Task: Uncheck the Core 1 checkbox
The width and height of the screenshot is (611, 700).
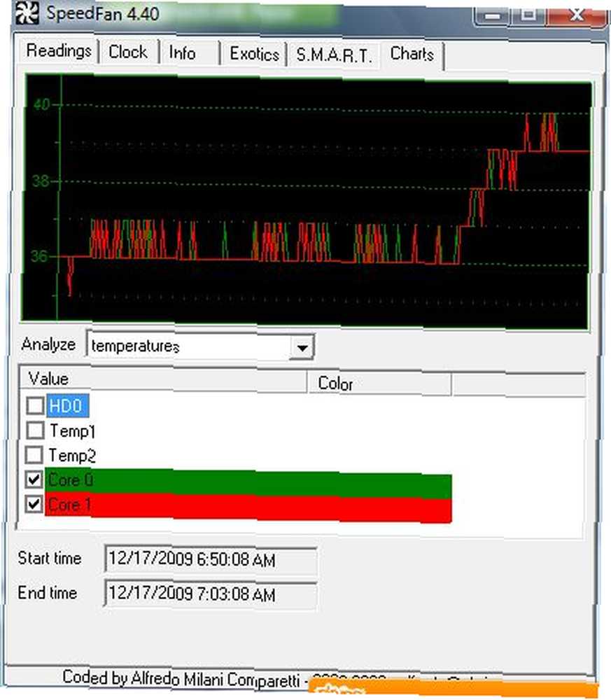Action: pos(34,505)
